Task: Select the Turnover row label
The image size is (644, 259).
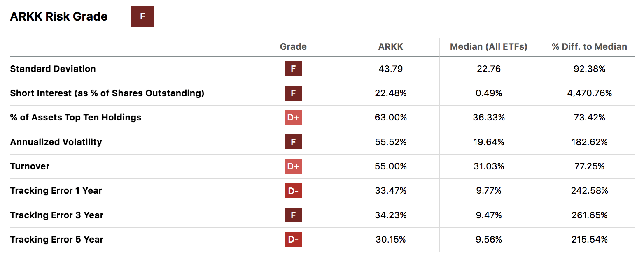Action: [x=30, y=166]
